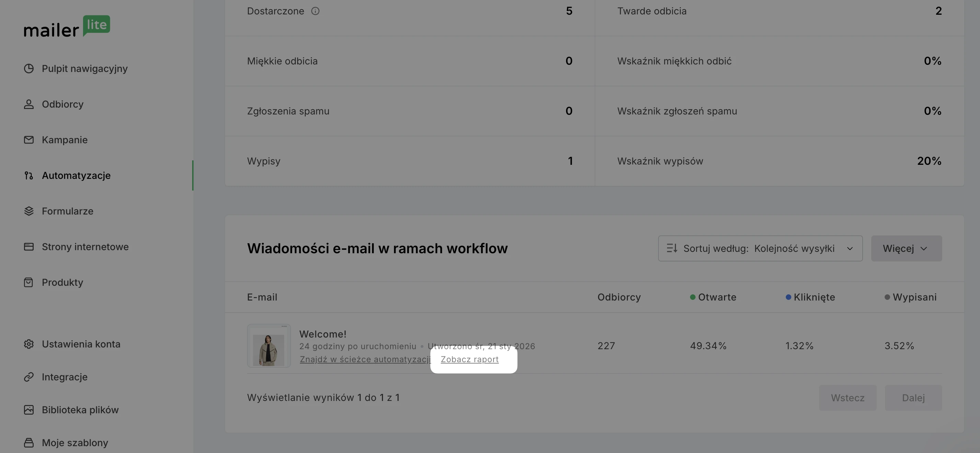Click the Strony internetowe browser icon
The height and width of the screenshot is (453, 980).
coord(29,247)
